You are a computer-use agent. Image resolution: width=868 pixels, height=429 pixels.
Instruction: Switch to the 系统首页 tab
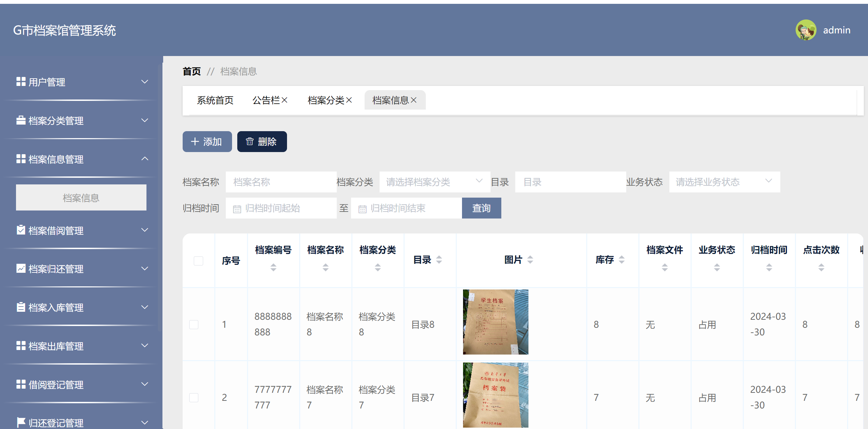pyautogui.click(x=215, y=100)
